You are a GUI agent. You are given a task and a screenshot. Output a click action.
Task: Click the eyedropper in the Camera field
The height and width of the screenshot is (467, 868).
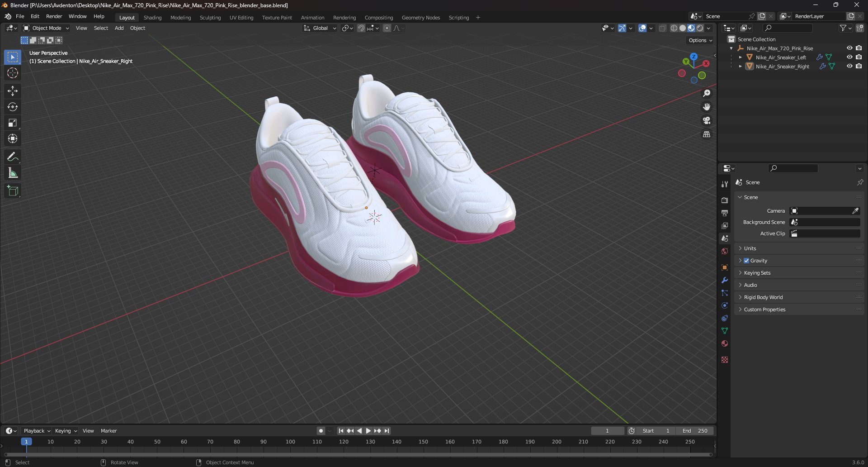(855, 211)
